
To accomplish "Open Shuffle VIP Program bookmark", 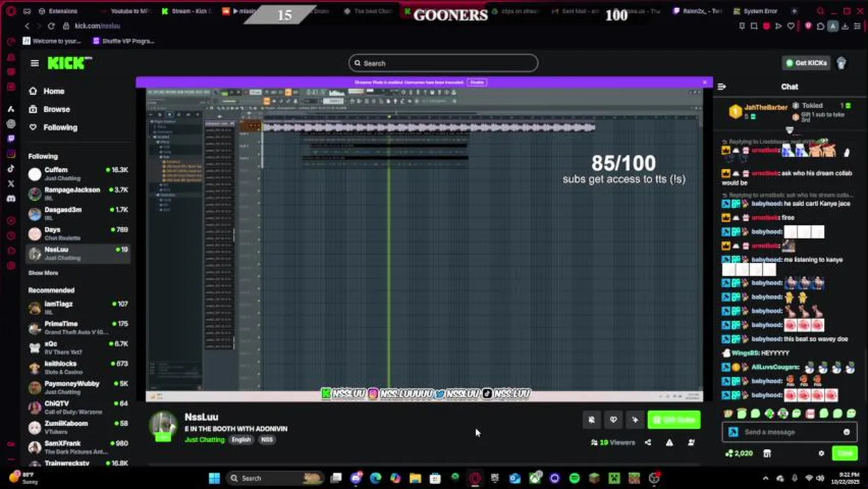I will point(123,41).
